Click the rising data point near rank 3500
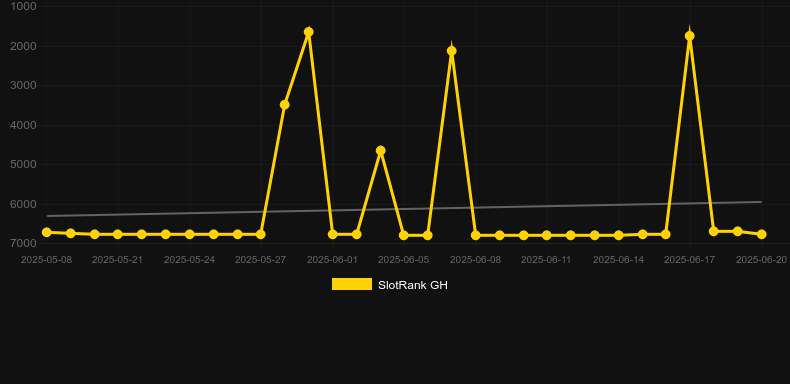790x384 pixels. coord(285,105)
